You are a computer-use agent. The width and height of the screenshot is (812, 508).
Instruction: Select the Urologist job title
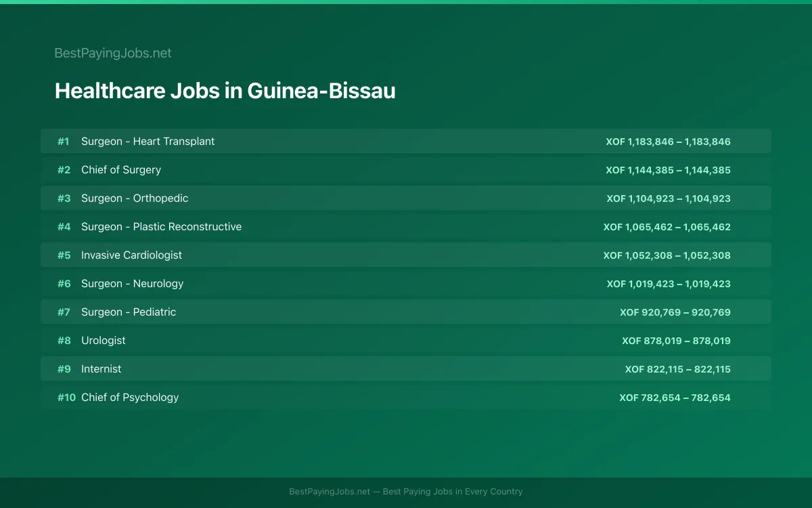tap(104, 341)
